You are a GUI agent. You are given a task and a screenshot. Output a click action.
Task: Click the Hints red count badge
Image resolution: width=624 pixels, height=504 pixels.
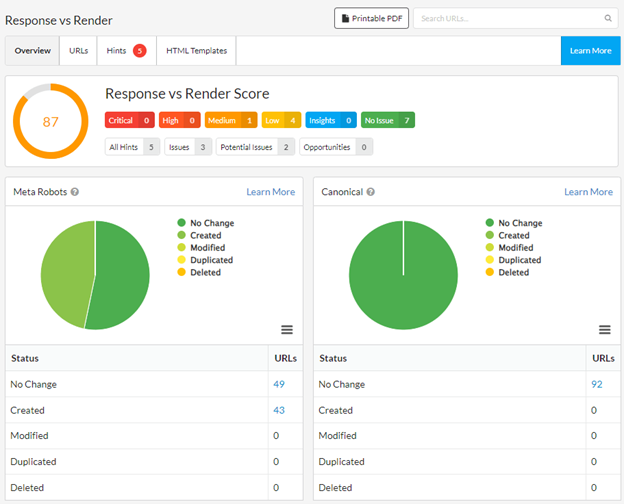tap(139, 51)
